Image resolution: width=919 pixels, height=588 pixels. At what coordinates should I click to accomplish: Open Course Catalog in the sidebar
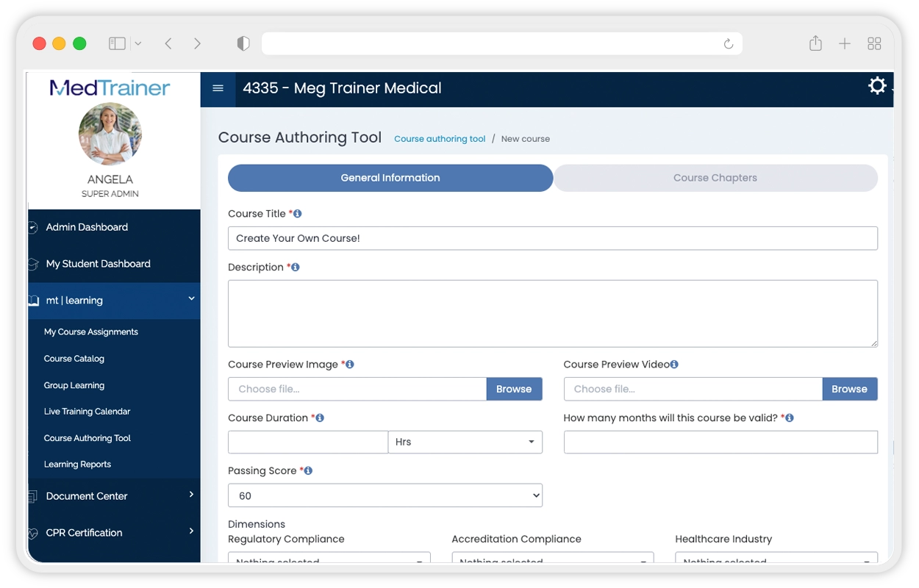coord(74,359)
